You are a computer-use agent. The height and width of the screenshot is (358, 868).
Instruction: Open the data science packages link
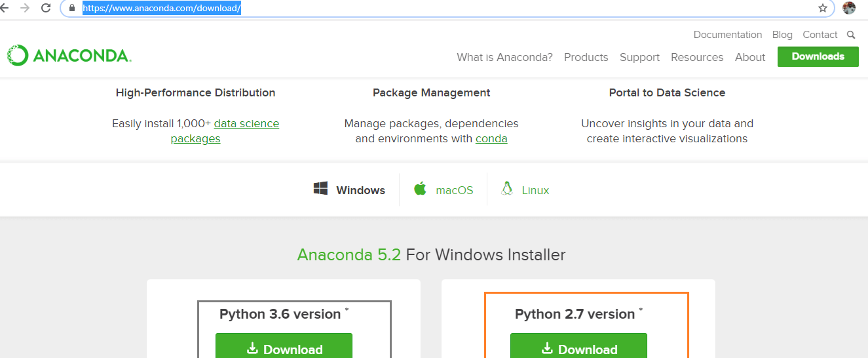tap(225, 131)
